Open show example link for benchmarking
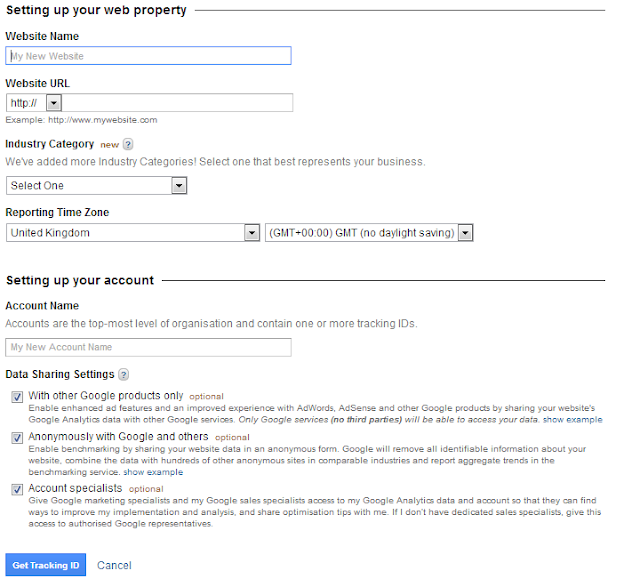The image size is (640, 579). click(153, 471)
